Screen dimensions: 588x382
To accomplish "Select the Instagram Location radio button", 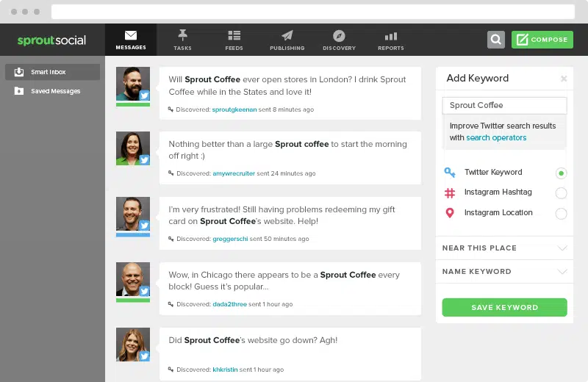I will coord(561,214).
